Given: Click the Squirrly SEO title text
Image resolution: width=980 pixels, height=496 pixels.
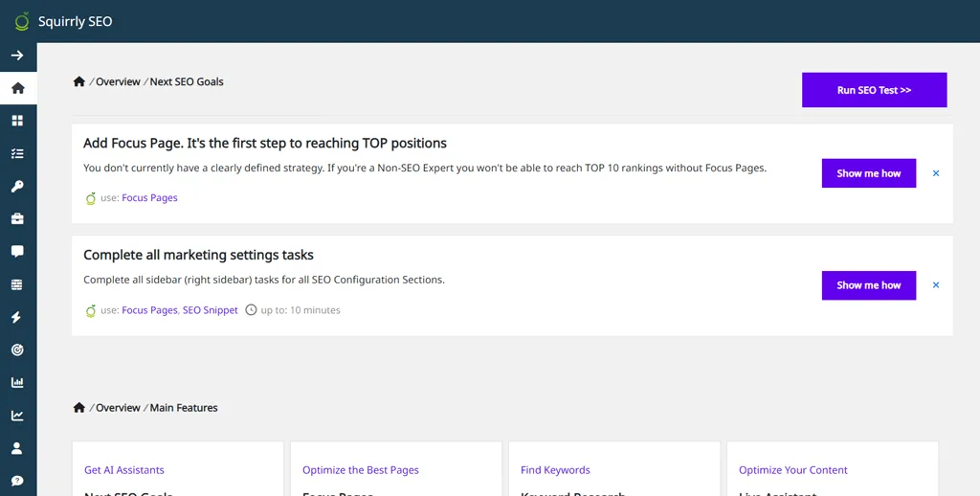Looking at the screenshot, I should pyautogui.click(x=75, y=21).
